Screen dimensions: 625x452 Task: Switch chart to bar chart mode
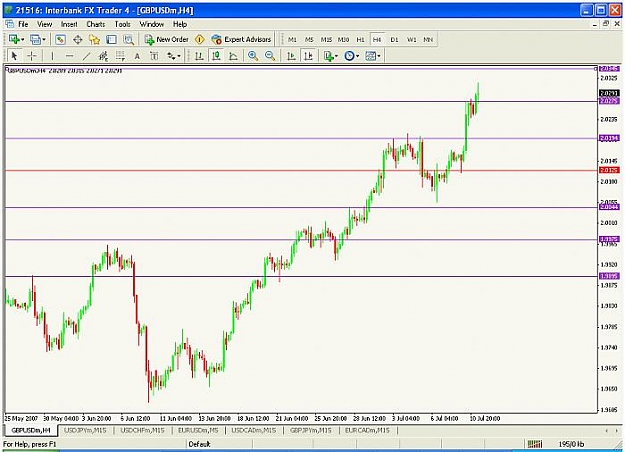[199, 56]
